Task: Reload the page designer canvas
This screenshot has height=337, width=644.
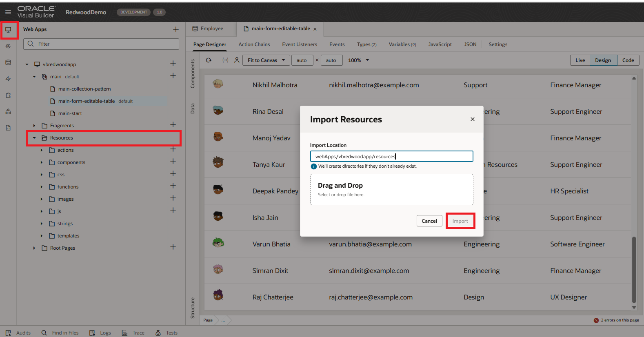Action: point(209,60)
